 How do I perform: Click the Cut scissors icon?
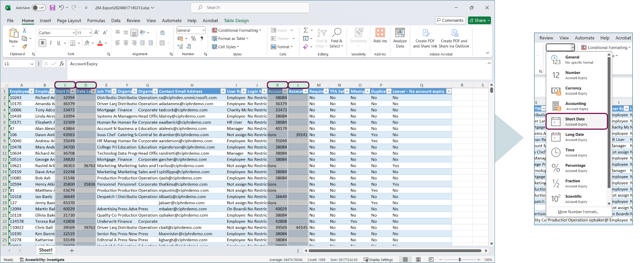point(24,31)
